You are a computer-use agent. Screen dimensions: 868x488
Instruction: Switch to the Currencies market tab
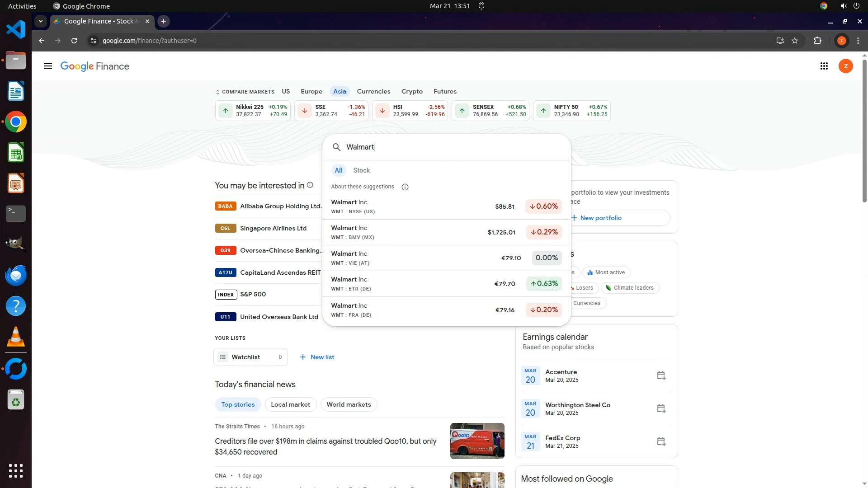click(373, 91)
